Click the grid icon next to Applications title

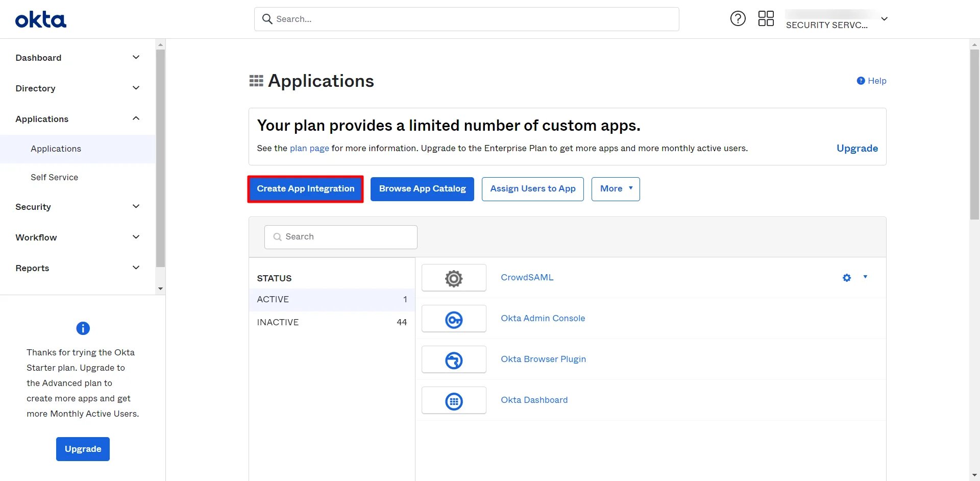[x=256, y=80]
